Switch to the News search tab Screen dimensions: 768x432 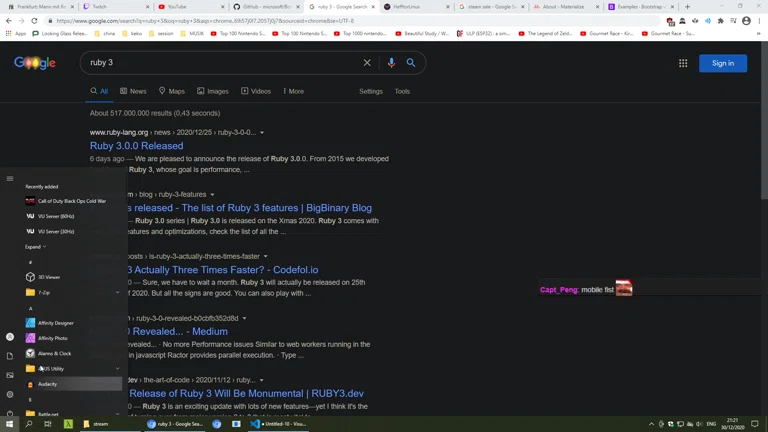click(x=132, y=91)
